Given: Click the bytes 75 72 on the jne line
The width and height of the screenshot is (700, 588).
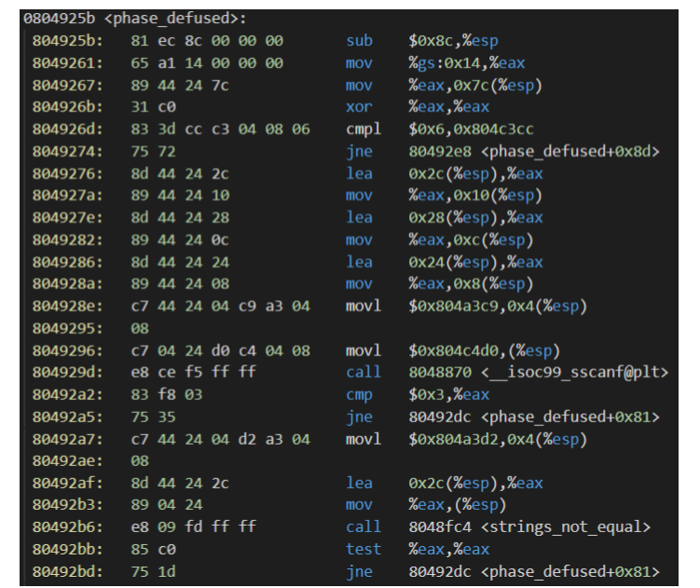Looking at the screenshot, I should click(153, 151).
